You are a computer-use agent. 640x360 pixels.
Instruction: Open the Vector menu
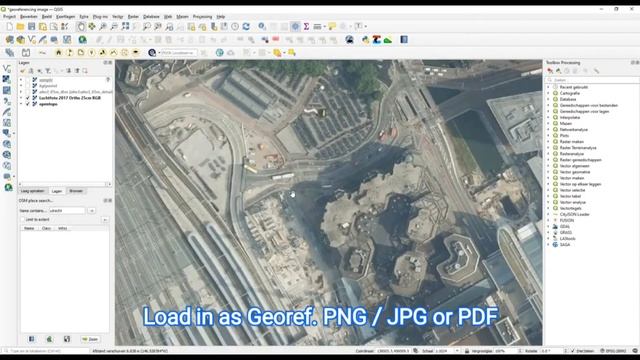(118, 17)
